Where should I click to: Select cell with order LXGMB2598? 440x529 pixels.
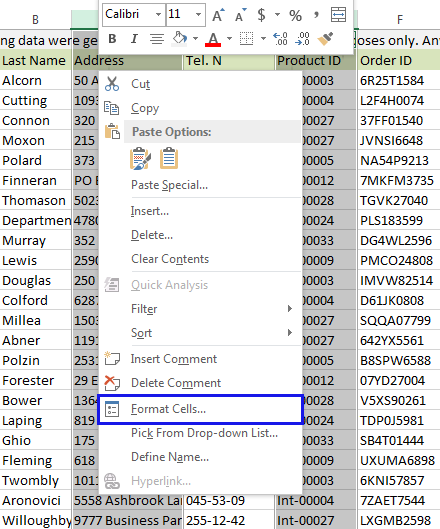399,520
